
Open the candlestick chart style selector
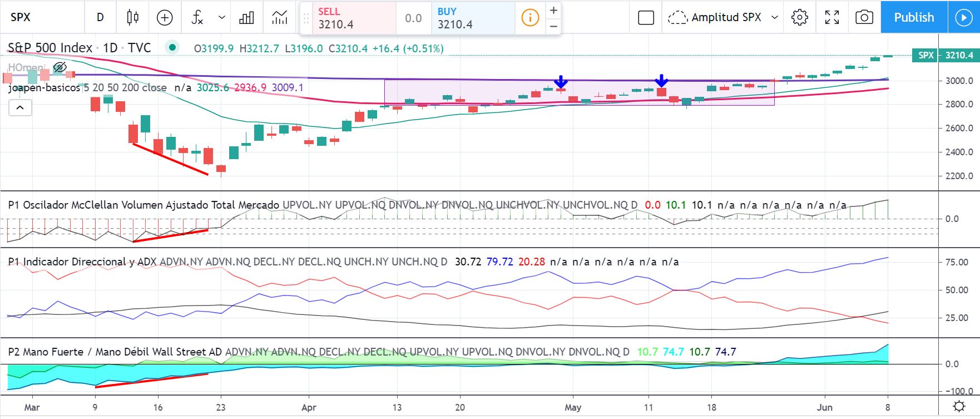132,17
